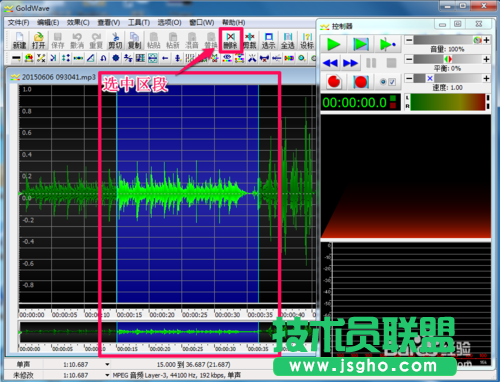Expand the dropdown arrow in bottom status row

pyautogui.click(x=107, y=375)
